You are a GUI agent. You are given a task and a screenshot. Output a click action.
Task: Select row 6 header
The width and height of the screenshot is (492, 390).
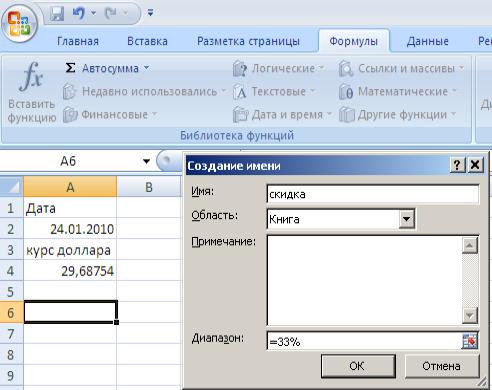11,312
